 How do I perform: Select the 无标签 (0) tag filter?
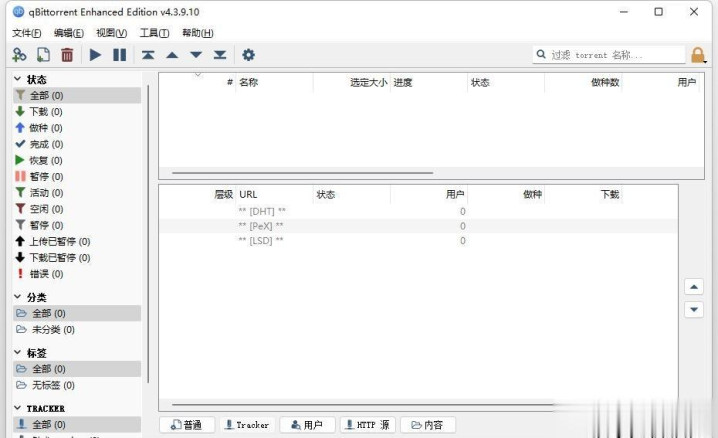pos(77,385)
